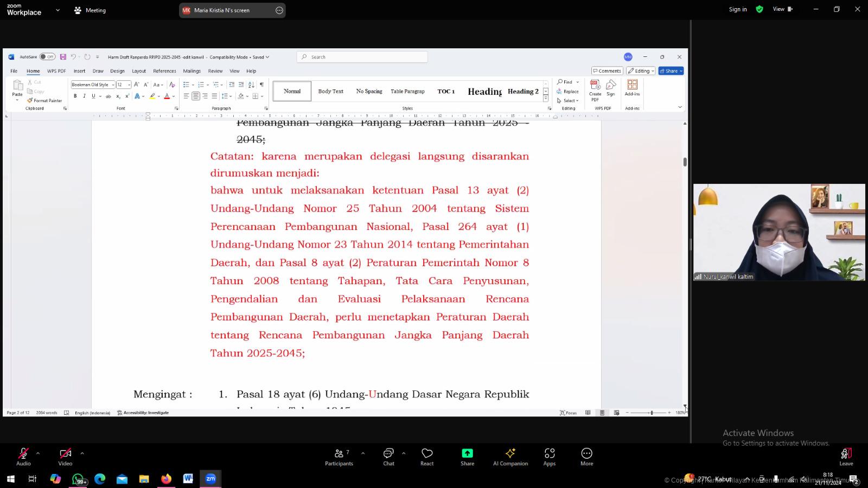Switch to the Insert tab
Image resolution: width=868 pixels, height=488 pixels.
[x=80, y=71]
